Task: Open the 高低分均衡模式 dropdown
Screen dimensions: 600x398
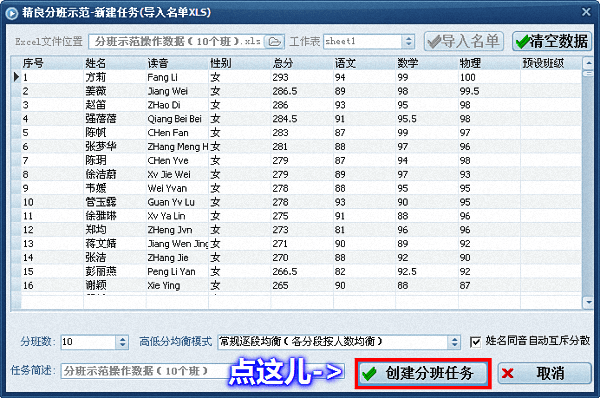Action: pyautogui.click(x=454, y=342)
